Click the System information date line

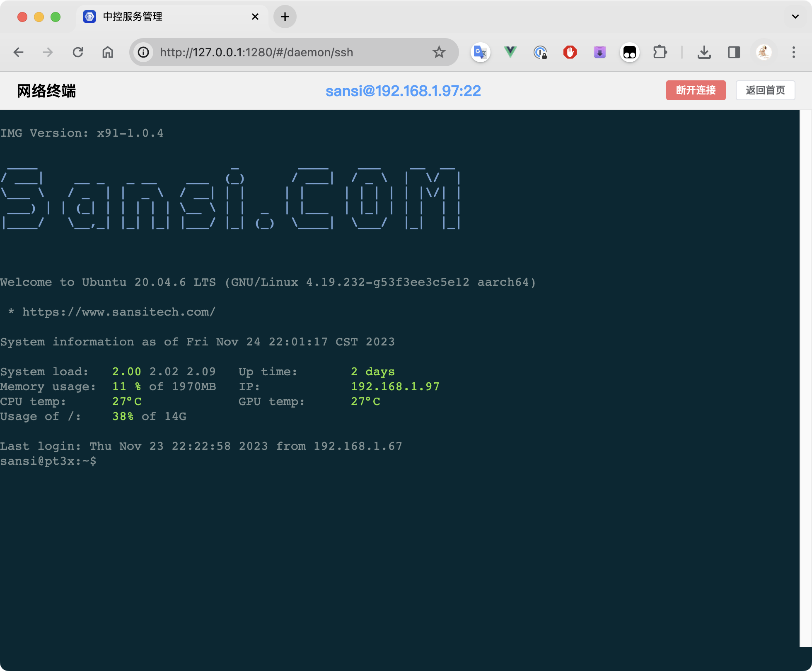[x=197, y=342]
